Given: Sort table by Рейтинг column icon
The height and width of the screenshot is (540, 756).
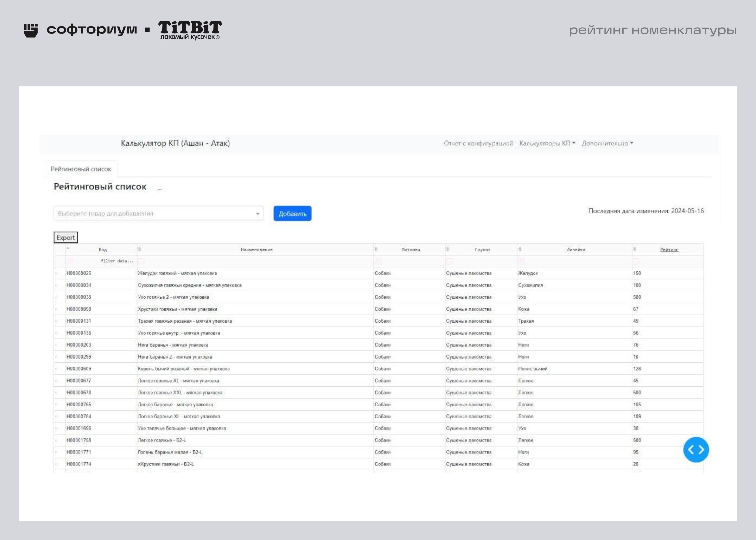Looking at the screenshot, I should 634,249.
